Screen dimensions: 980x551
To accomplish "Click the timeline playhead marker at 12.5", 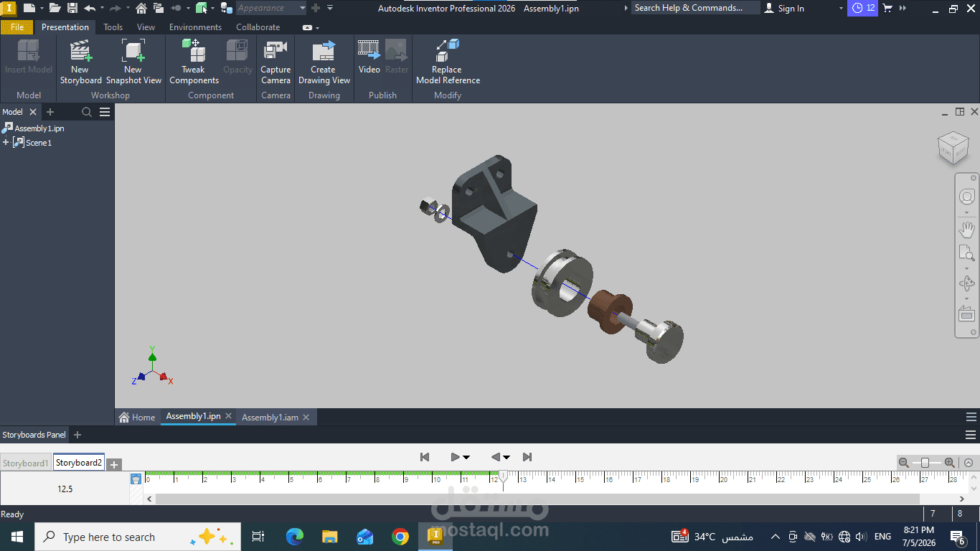I will pos(504,476).
